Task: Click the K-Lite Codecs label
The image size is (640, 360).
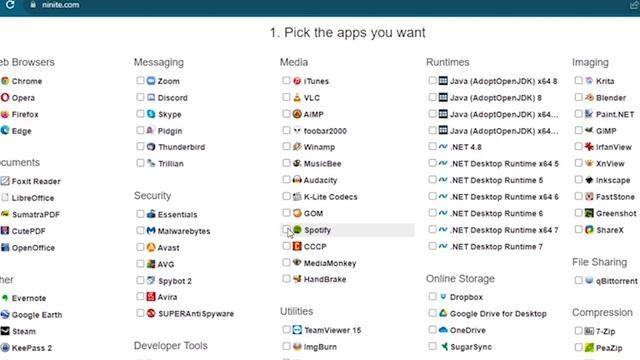Action: point(331,197)
